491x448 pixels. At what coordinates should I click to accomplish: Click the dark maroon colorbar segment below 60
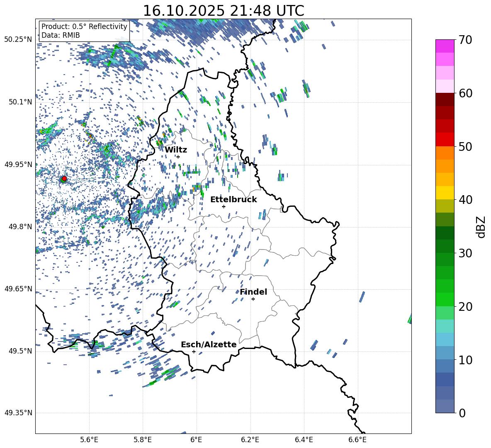[x=445, y=99]
